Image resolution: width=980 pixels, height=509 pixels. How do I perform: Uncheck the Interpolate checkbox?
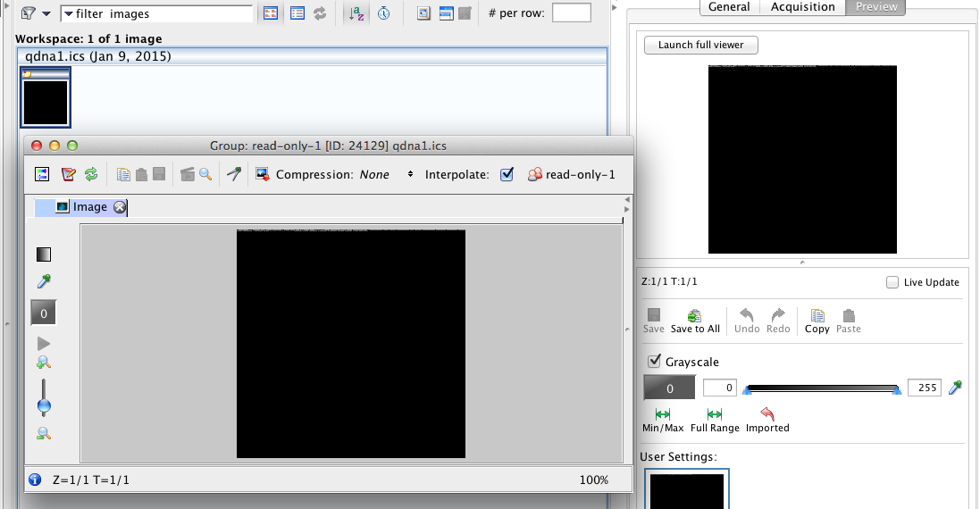(x=507, y=175)
